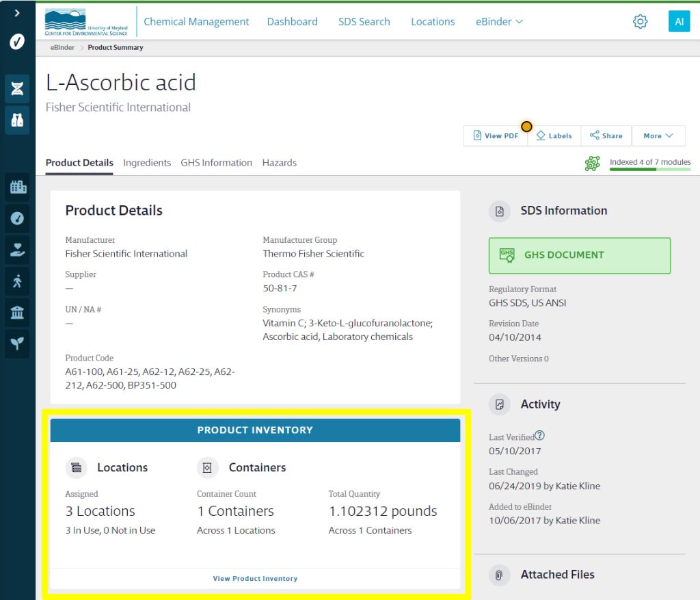Open the hourglass module in sidebar

17,88
